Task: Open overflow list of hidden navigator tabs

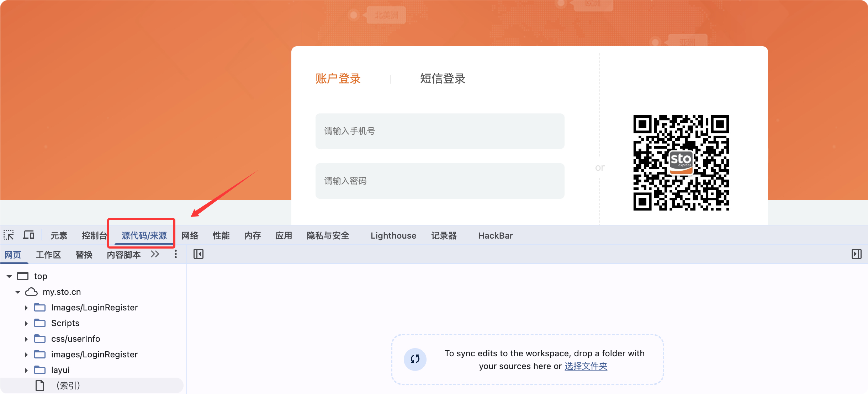Action: point(155,254)
